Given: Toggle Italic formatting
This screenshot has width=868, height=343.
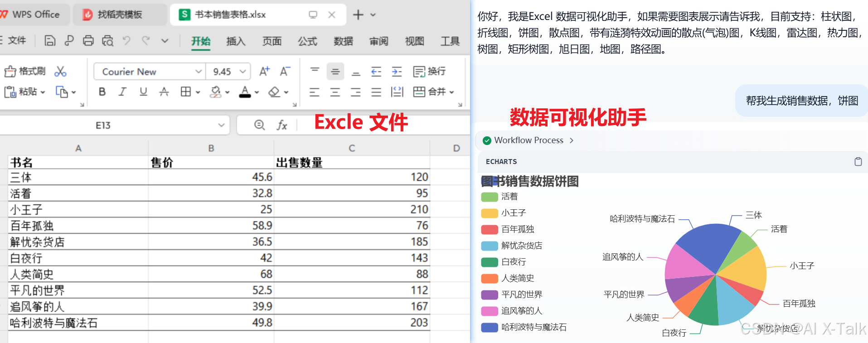Looking at the screenshot, I should click(122, 92).
